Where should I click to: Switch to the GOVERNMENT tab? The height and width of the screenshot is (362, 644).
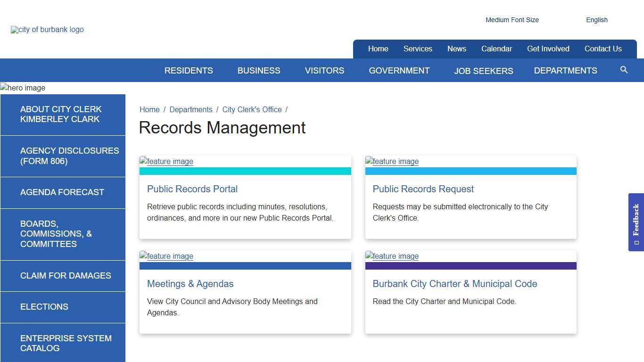coord(399,70)
